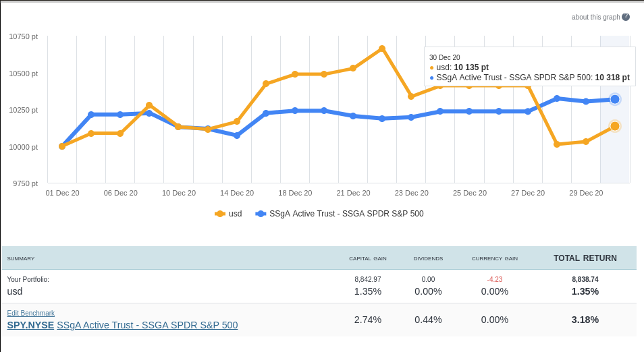The width and height of the screenshot is (644, 352).
Task: Click the DIVIDENDS column header
Action: 428,259
